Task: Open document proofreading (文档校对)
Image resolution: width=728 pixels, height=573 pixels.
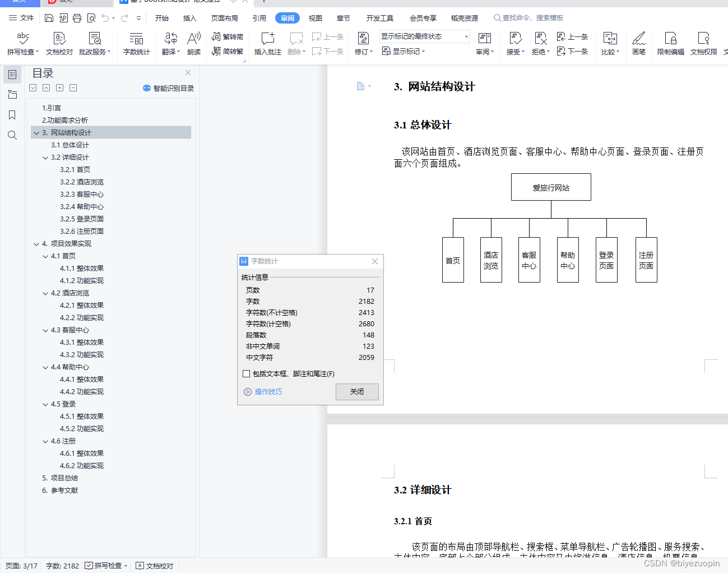Action: 59,43
